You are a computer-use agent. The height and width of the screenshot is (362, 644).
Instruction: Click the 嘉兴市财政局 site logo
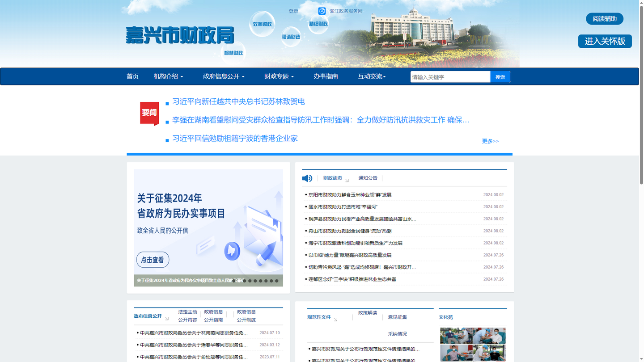[180, 35]
